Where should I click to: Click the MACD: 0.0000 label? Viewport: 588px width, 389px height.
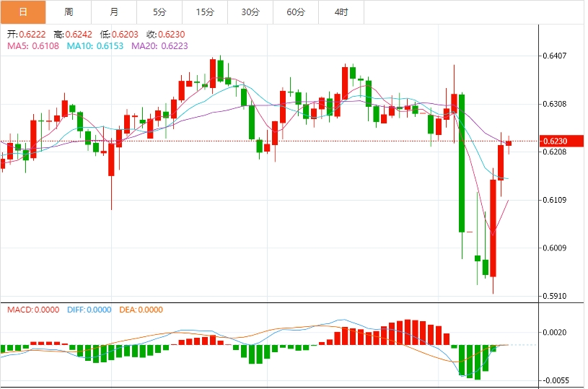tap(33, 310)
